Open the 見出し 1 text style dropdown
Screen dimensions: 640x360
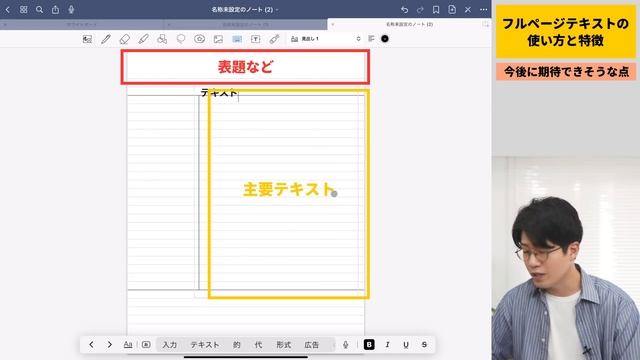coord(325,39)
